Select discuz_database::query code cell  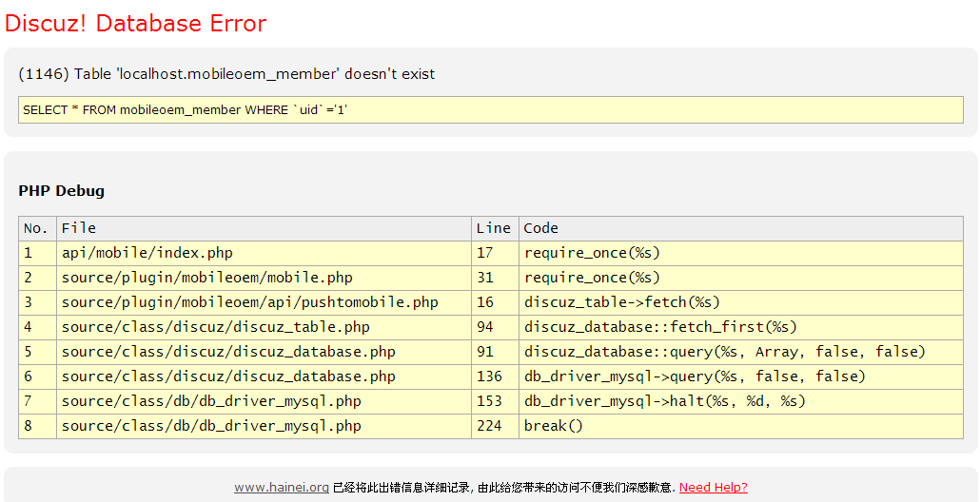[740, 352]
